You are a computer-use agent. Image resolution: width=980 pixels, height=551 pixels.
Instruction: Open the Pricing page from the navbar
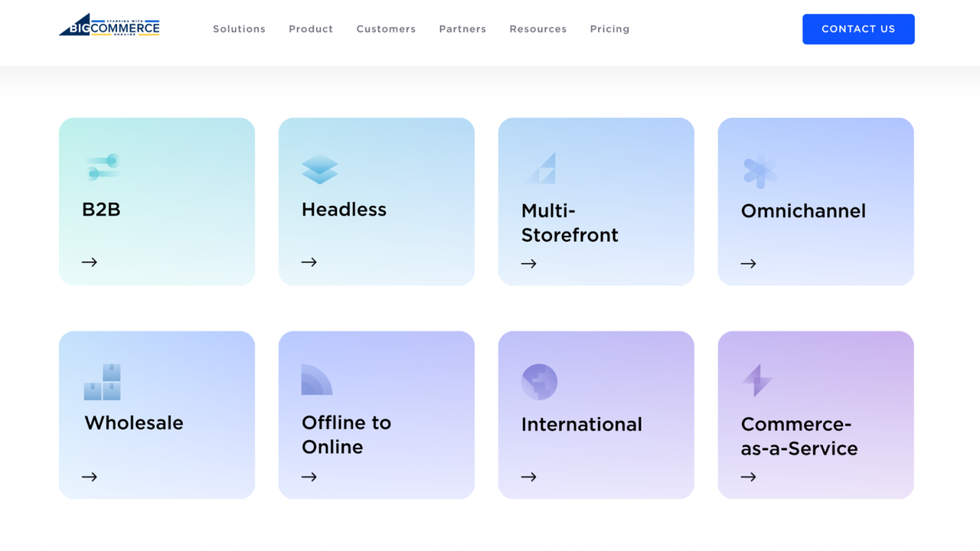[609, 28]
